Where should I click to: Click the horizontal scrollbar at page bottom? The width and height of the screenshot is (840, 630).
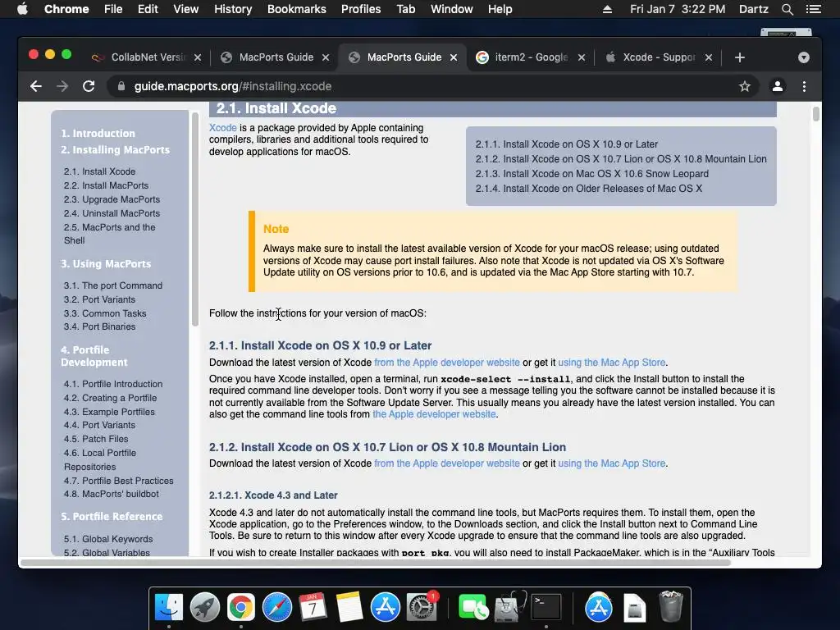click(375, 563)
